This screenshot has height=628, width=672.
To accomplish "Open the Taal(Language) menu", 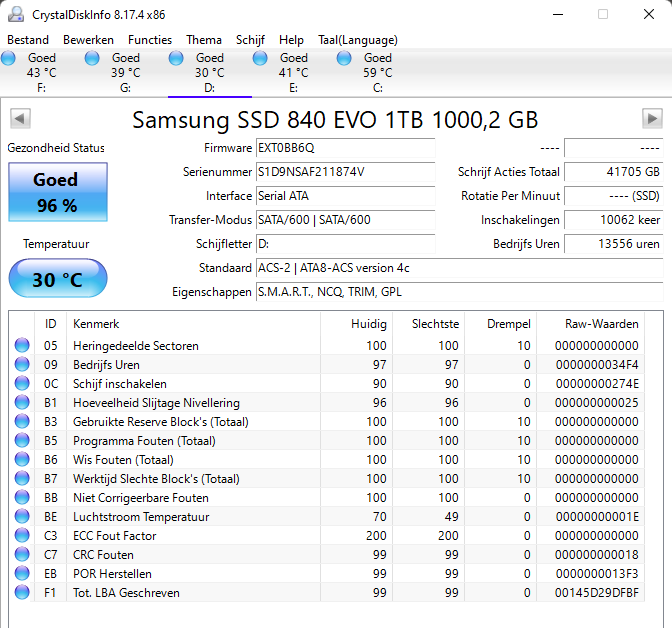I will tap(358, 40).
